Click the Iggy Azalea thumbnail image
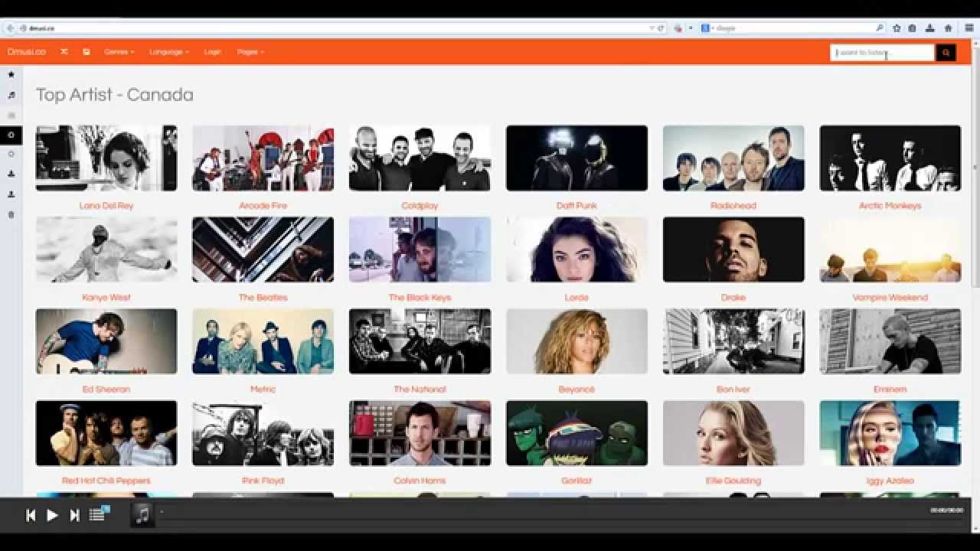 coord(890,433)
